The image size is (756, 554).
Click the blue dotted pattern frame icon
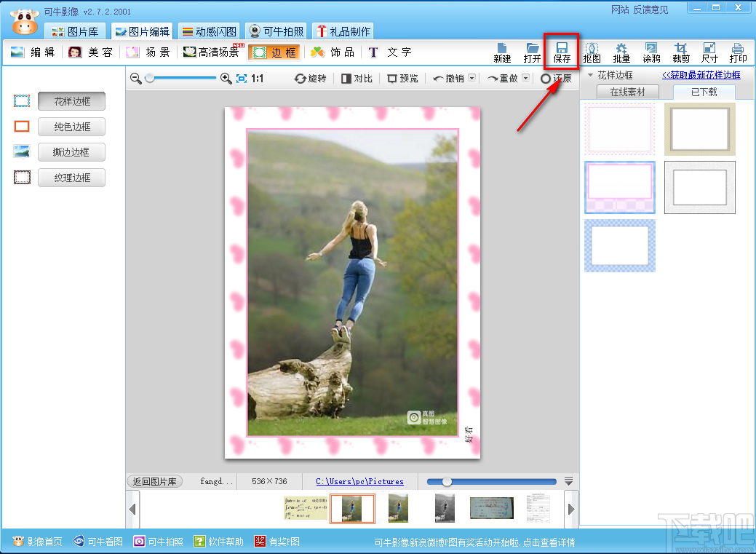point(22,101)
